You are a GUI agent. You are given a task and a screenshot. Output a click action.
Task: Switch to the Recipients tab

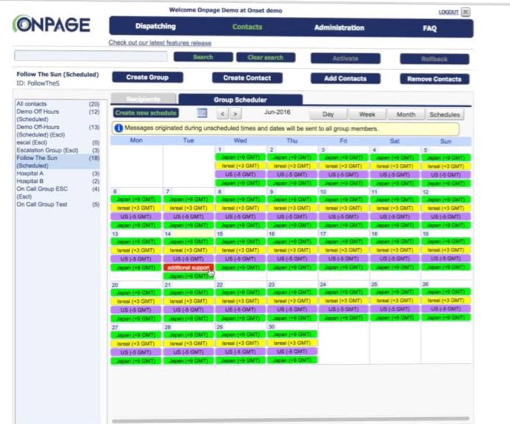pyautogui.click(x=143, y=99)
